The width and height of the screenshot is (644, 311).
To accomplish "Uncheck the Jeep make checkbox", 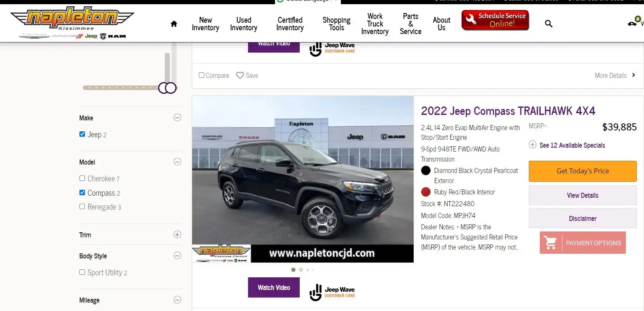I will coord(82,134).
